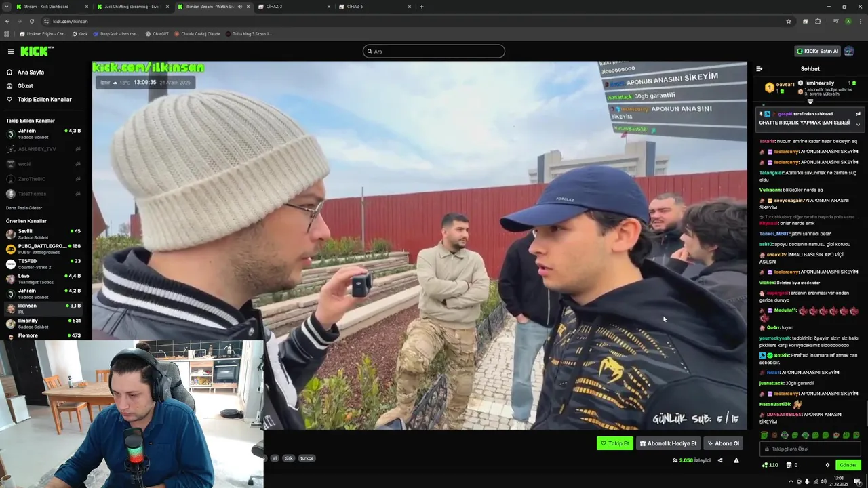
Task: Click the Ara search box
Action: [x=434, y=51]
